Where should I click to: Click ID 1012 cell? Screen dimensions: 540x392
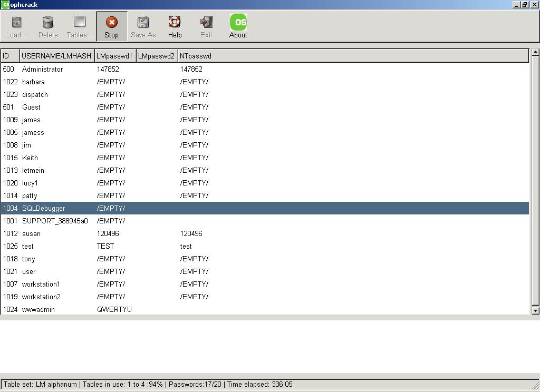click(x=10, y=234)
